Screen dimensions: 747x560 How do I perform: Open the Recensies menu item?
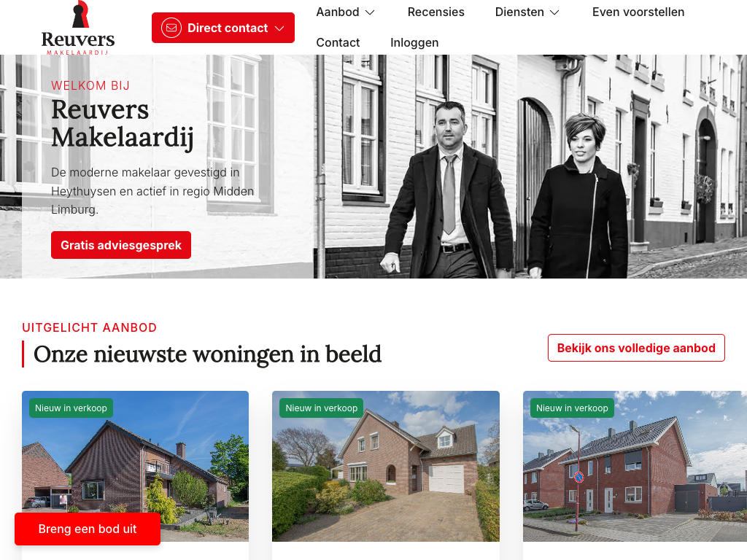(436, 12)
